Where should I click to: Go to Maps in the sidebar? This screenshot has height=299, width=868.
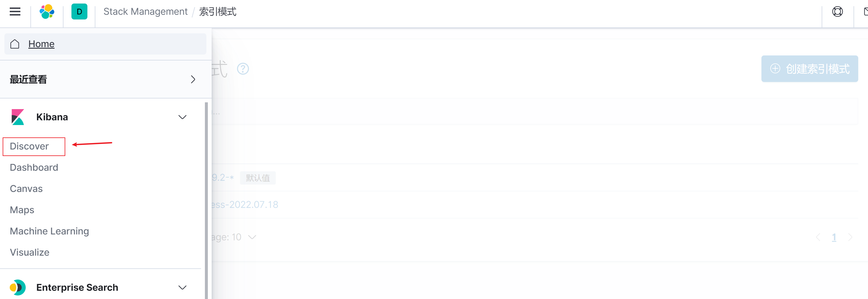(22, 210)
